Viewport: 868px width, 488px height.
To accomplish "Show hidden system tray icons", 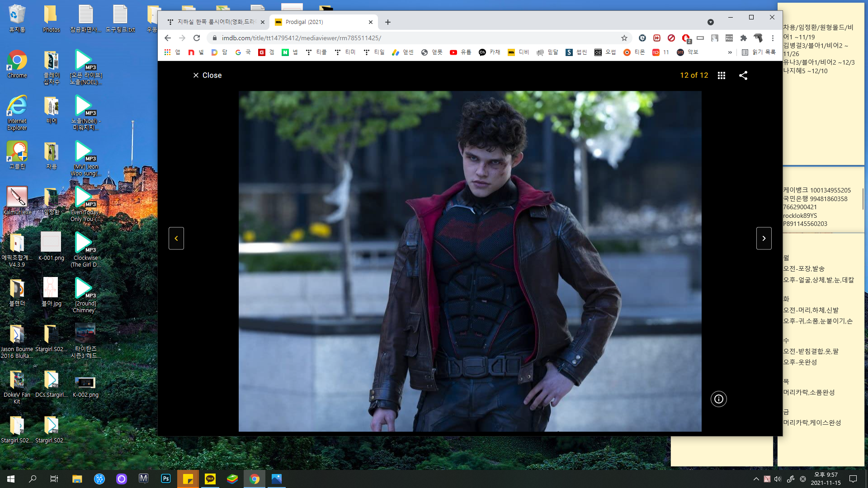I will [756, 479].
